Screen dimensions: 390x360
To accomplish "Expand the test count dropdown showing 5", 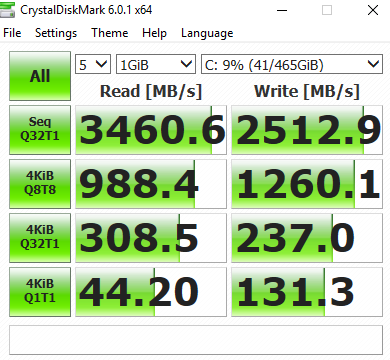I will click(x=93, y=64).
